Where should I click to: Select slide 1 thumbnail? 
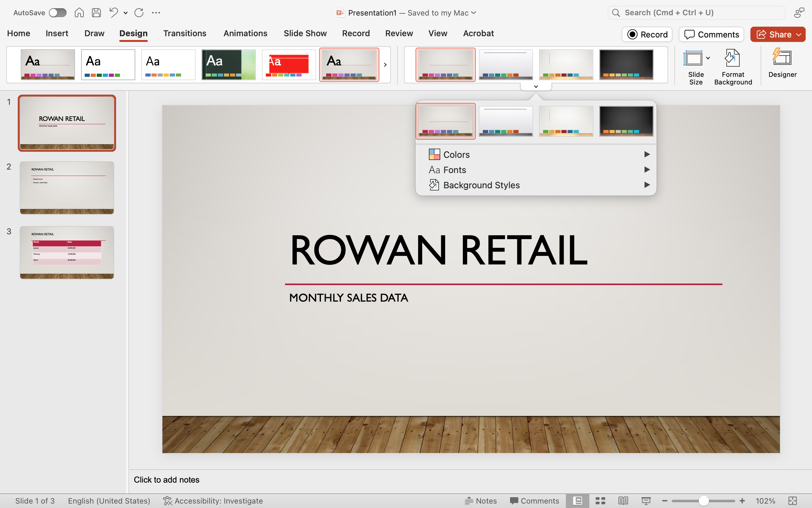67,123
